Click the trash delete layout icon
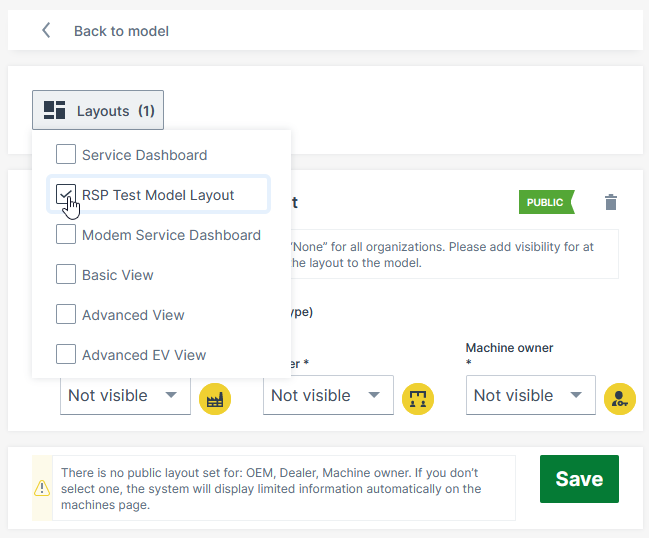This screenshot has height=538, width=649. click(x=611, y=202)
